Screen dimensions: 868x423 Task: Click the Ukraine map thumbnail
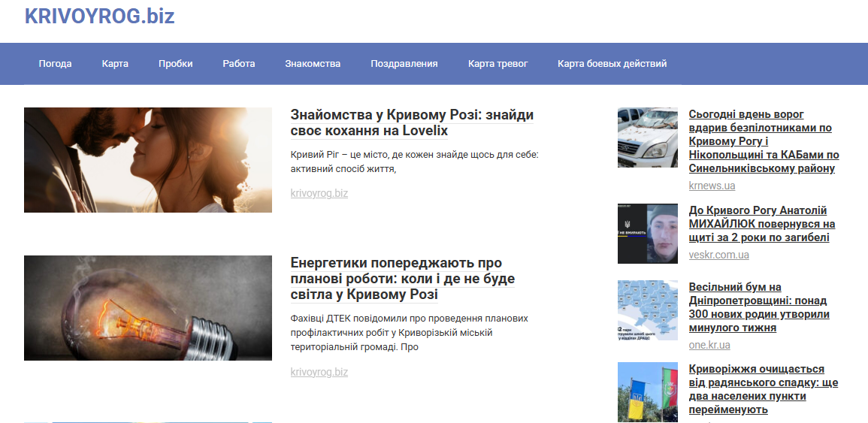point(648,310)
